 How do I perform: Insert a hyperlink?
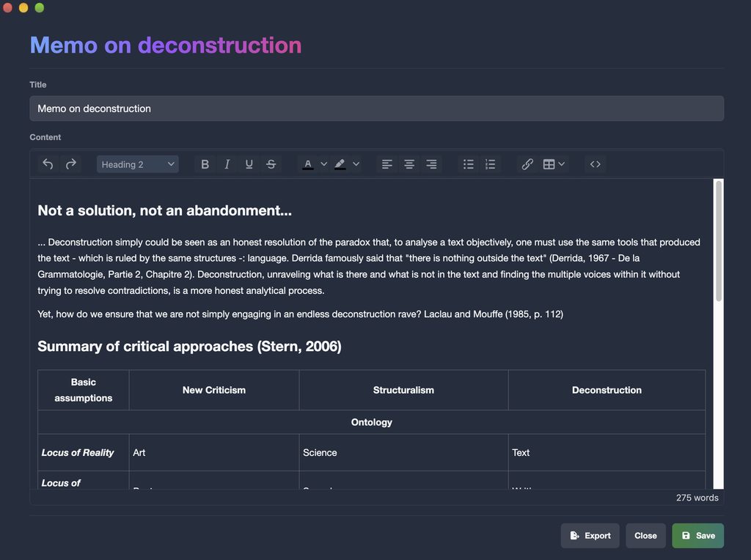527,164
